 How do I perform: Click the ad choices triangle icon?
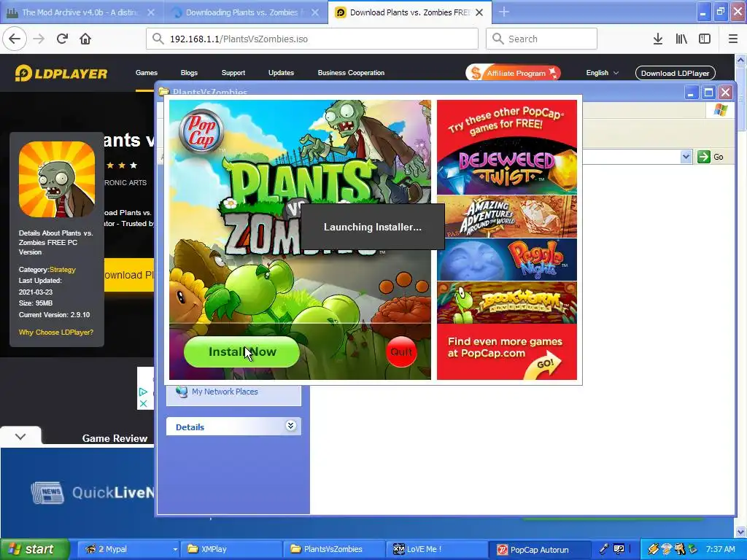[x=143, y=392]
